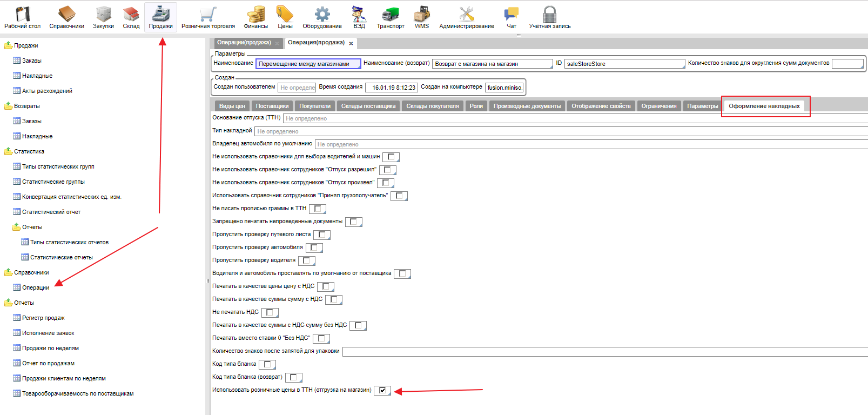Open the Склад (warehouse) toolbar icon
The width and height of the screenshot is (868, 415).
tap(131, 17)
